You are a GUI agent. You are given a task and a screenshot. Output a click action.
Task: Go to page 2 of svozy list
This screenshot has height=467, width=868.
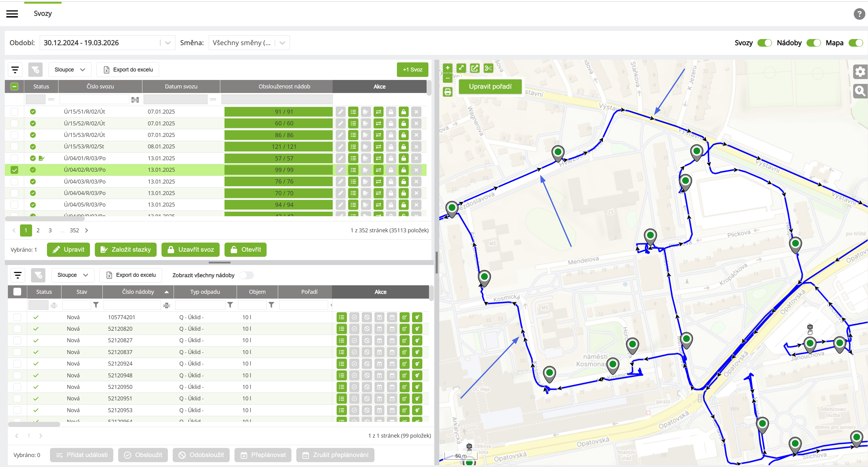tap(38, 230)
